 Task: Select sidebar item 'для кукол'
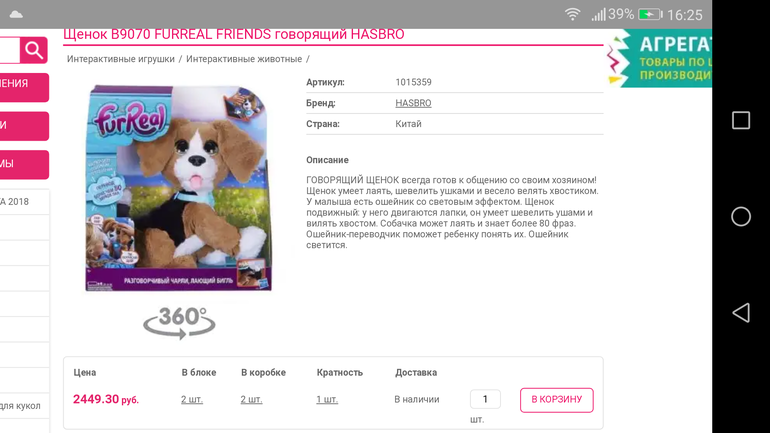coord(20,406)
